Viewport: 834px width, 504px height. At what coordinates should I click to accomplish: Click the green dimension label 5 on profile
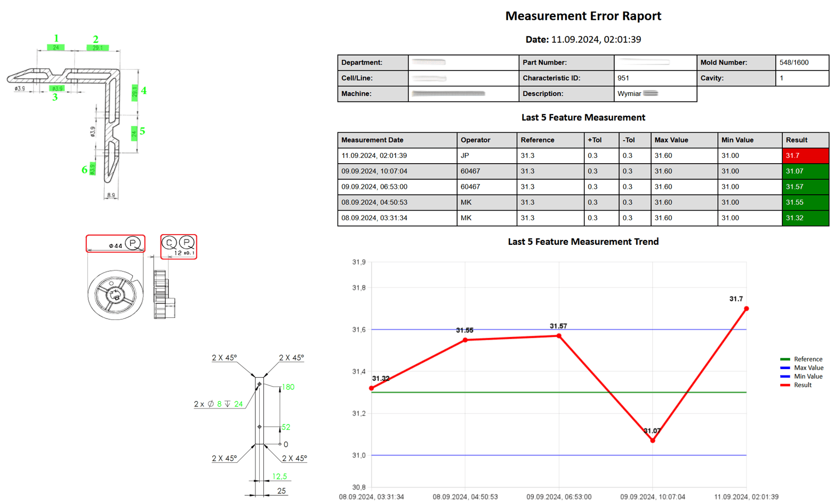(x=142, y=131)
